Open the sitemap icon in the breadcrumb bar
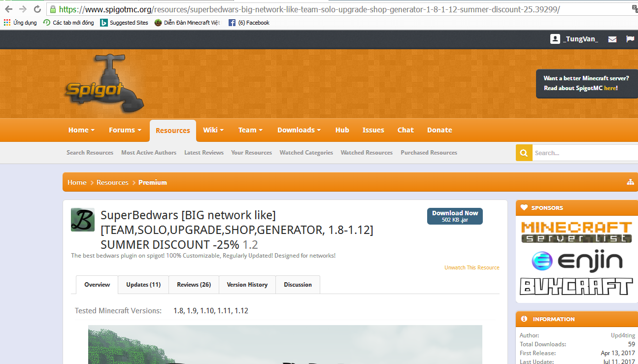 [x=630, y=182]
